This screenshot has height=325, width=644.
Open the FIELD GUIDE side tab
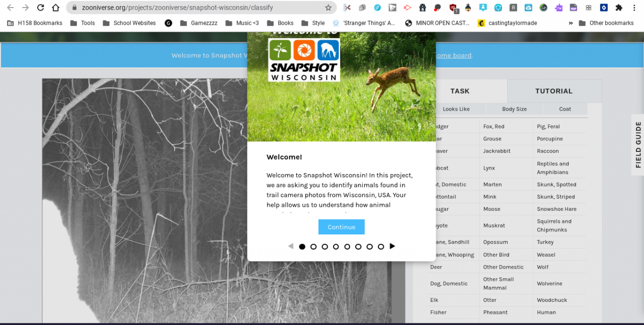[x=638, y=145]
